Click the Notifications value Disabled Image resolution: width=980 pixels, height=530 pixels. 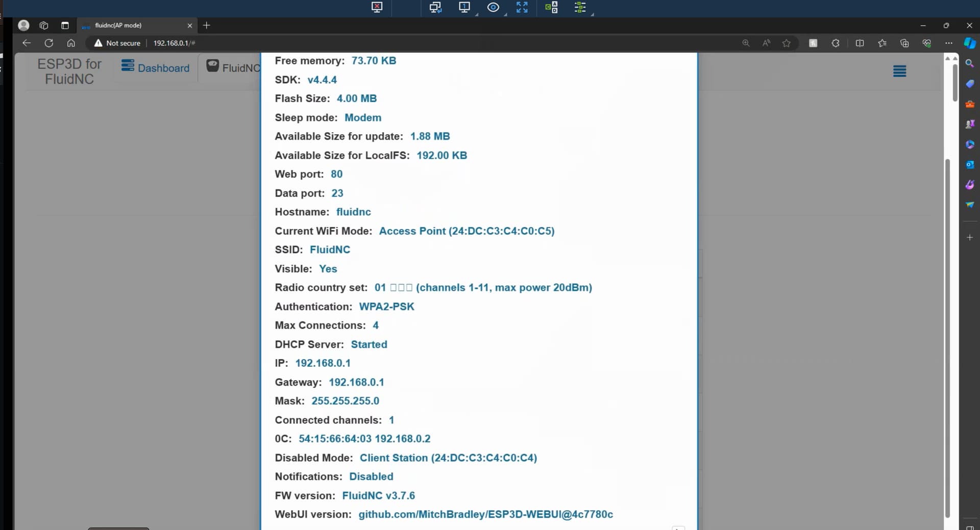coord(371,476)
